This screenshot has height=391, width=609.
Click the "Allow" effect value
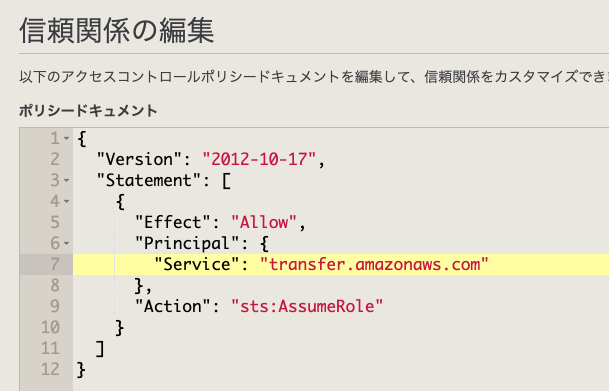click(x=264, y=222)
